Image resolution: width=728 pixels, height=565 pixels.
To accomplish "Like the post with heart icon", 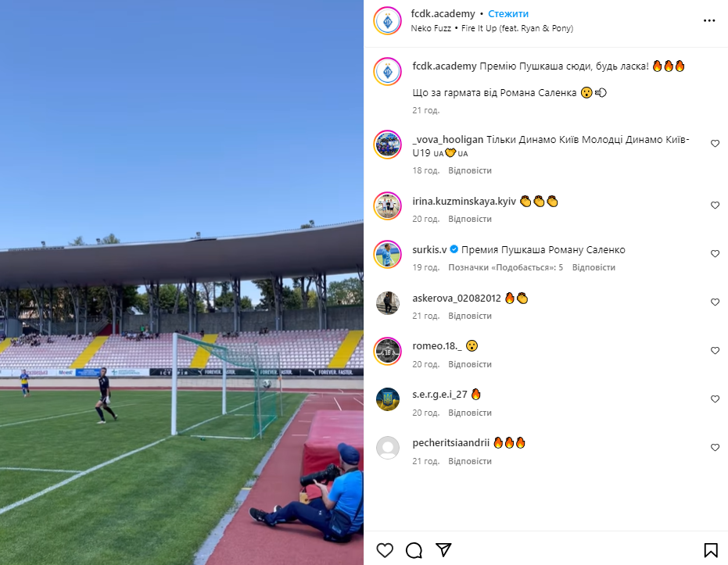I will click(x=385, y=550).
